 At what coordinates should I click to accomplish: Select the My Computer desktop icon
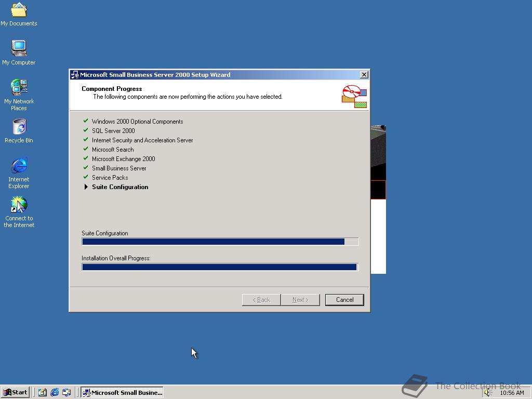coord(19,52)
